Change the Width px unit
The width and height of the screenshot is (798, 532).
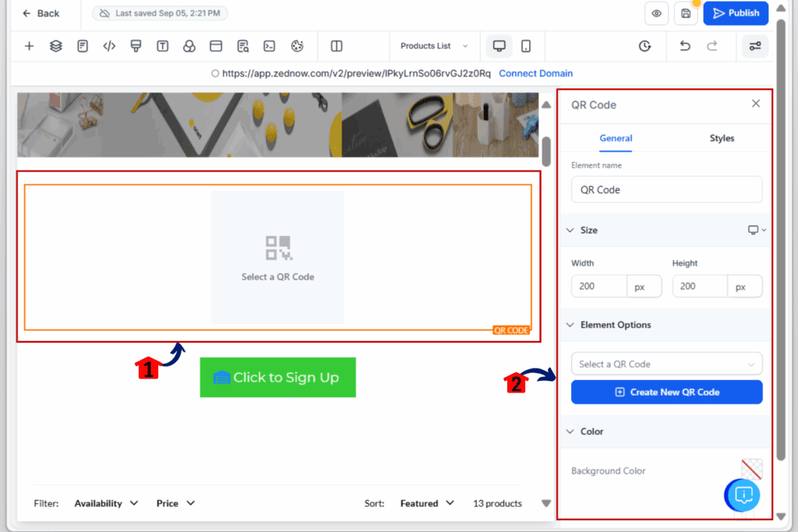tap(644, 287)
